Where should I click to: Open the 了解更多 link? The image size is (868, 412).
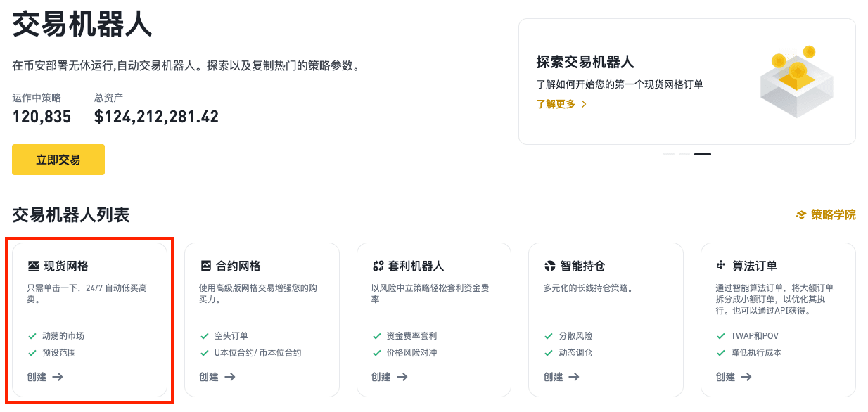pos(561,104)
